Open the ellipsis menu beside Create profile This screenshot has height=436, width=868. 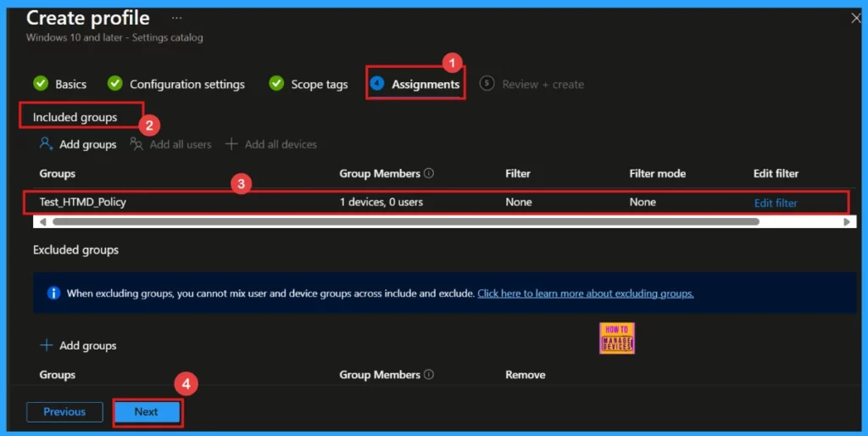pyautogui.click(x=176, y=19)
